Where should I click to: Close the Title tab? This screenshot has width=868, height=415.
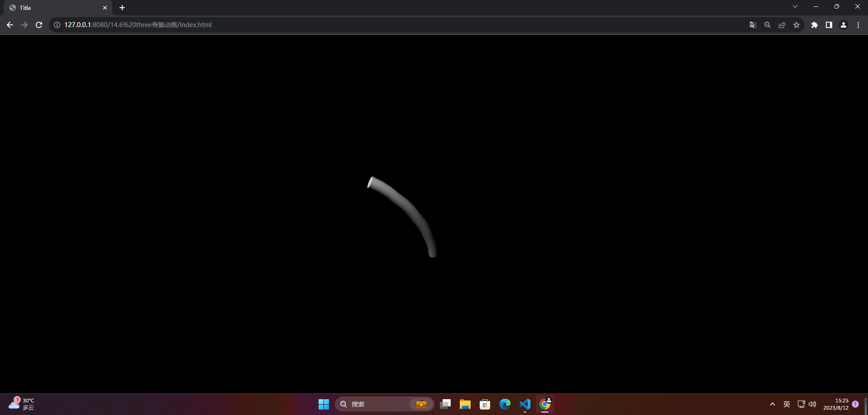[x=105, y=8]
